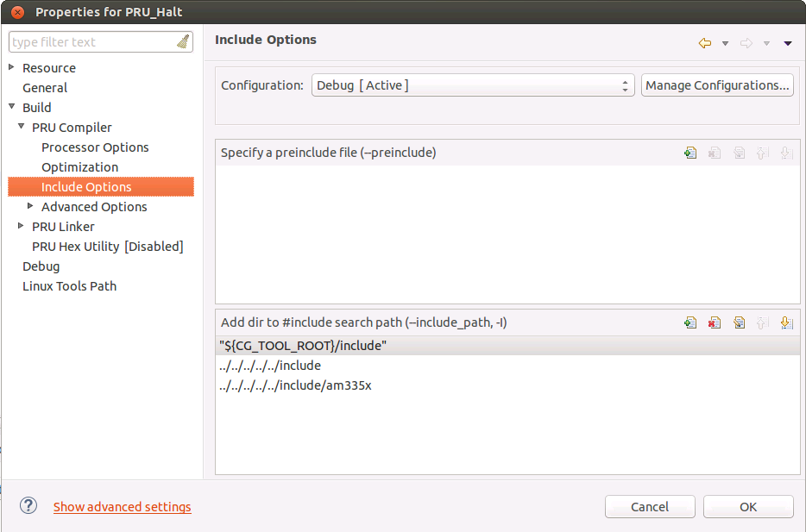Expand the Resource tree item
The image size is (806, 532).
click(11, 67)
